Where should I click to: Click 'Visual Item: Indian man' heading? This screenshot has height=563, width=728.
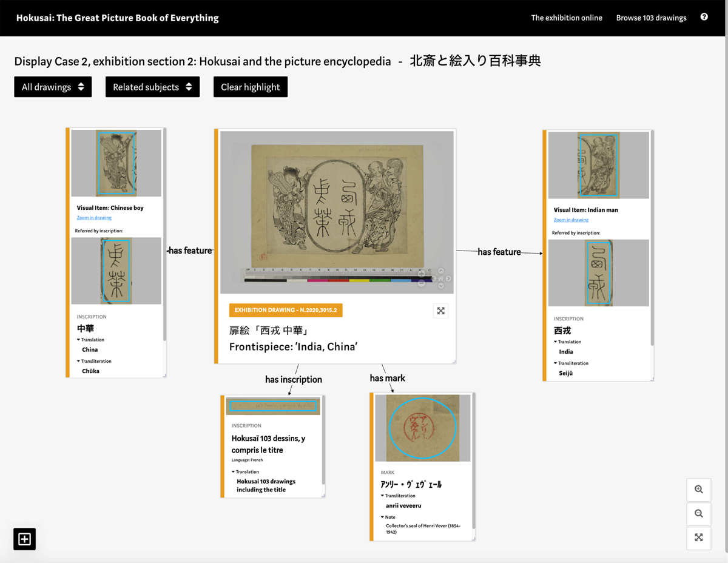pos(585,210)
